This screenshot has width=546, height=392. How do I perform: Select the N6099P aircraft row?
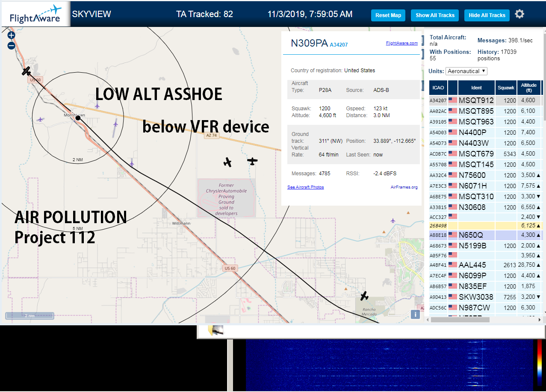486,276
